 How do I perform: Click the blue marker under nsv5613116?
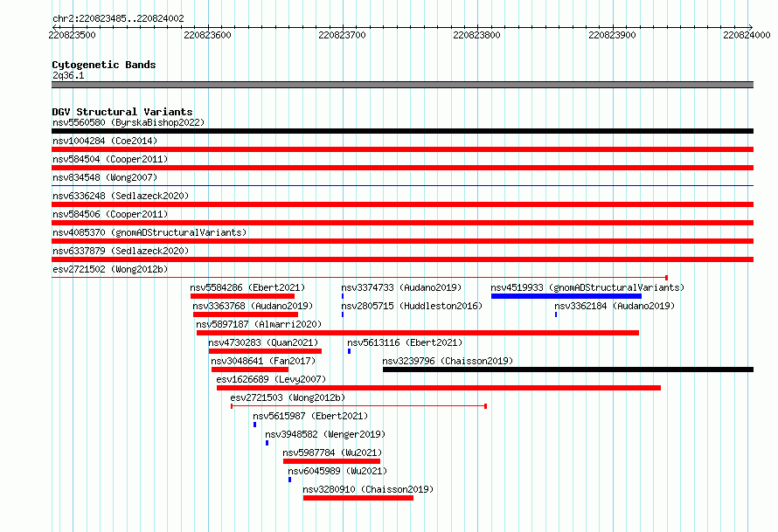pos(350,351)
